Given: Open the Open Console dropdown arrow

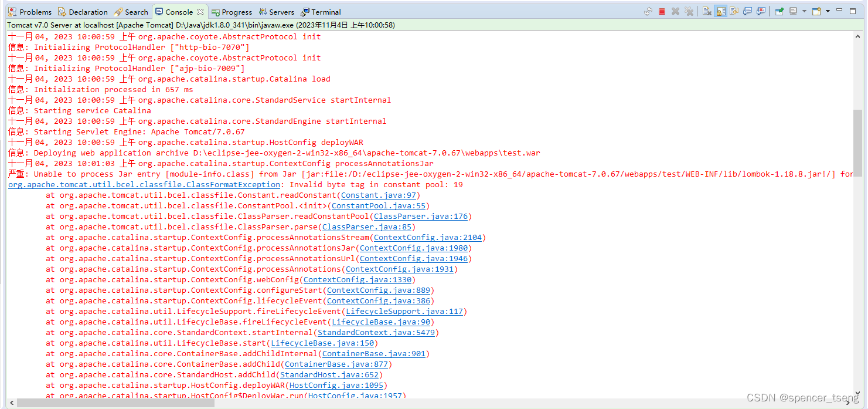Looking at the screenshot, I should point(828,11).
